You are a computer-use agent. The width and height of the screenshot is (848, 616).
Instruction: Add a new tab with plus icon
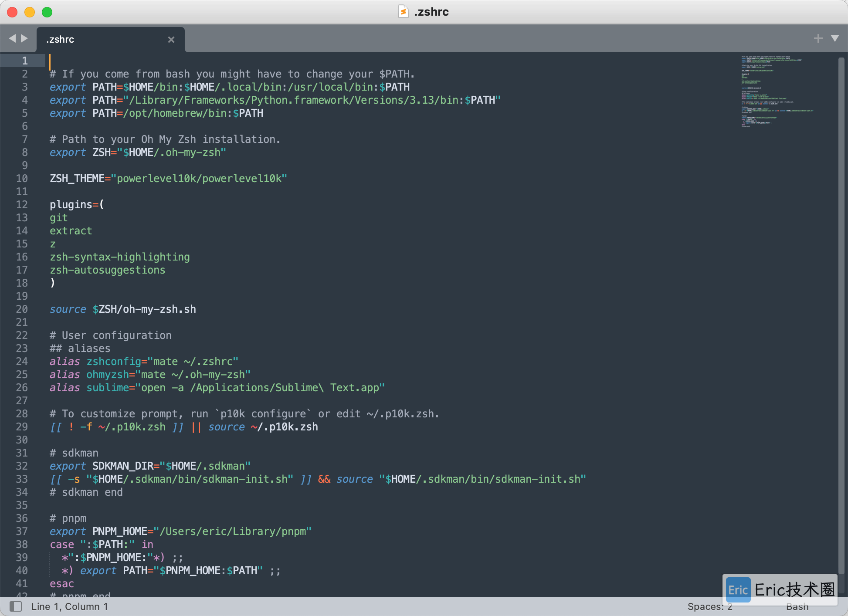click(x=818, y=38)
